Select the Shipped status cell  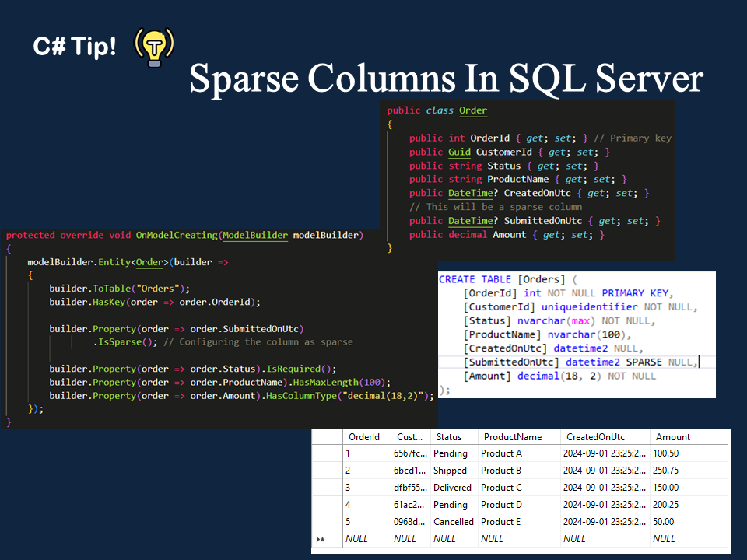tap(451, 471)
